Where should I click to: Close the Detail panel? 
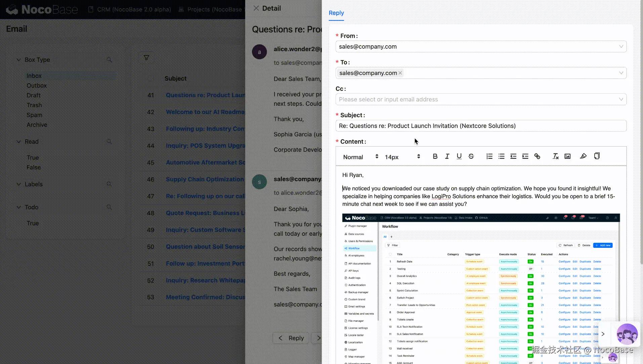(x=256, y=8)
